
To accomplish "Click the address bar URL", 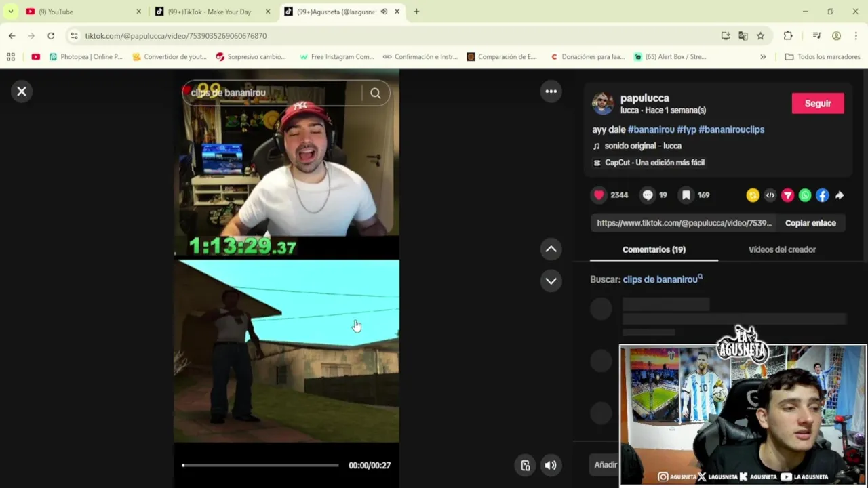I will click(x=176, y=36).
